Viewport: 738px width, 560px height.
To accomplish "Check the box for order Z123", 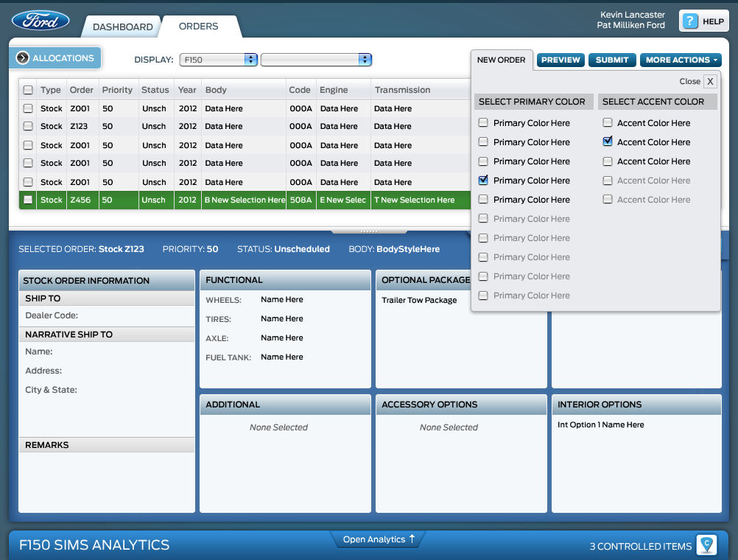I will (x=28, y=127).
